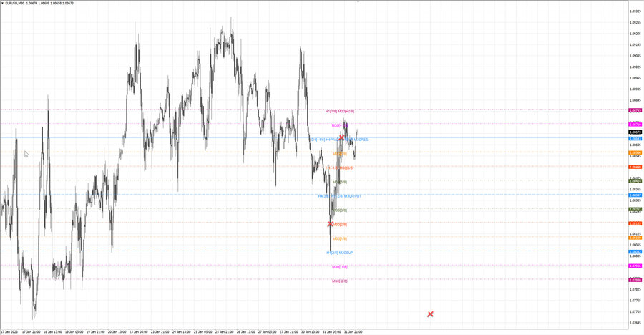Select the orange M30[1/8] level label

[340, 238]
